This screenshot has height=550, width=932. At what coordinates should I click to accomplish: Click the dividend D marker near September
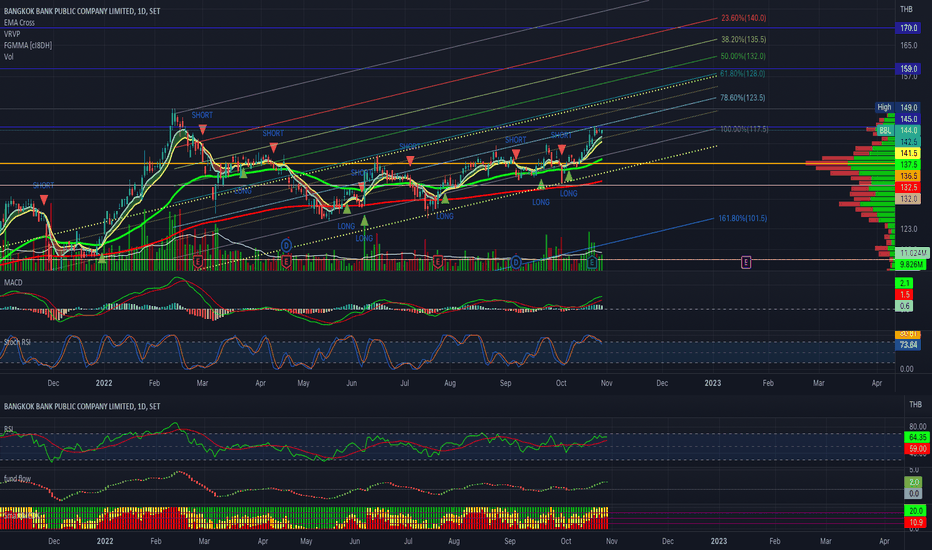pyautogui.click(x=516, y=262)
